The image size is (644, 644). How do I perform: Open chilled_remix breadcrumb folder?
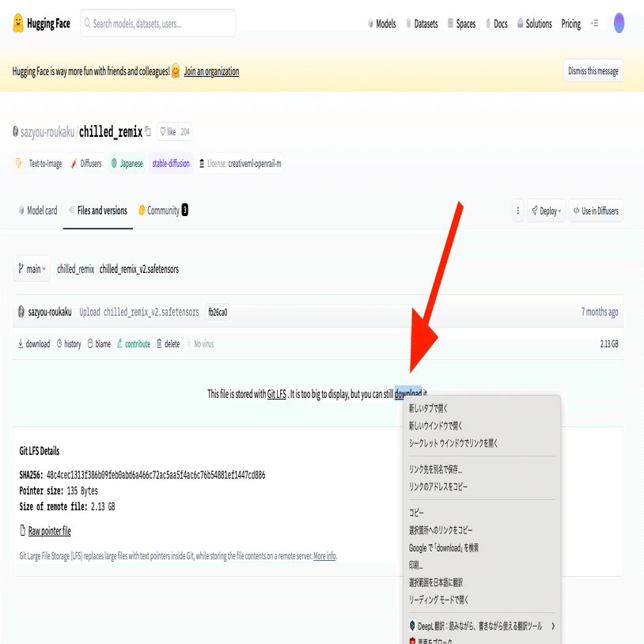[x=76, y=269]
